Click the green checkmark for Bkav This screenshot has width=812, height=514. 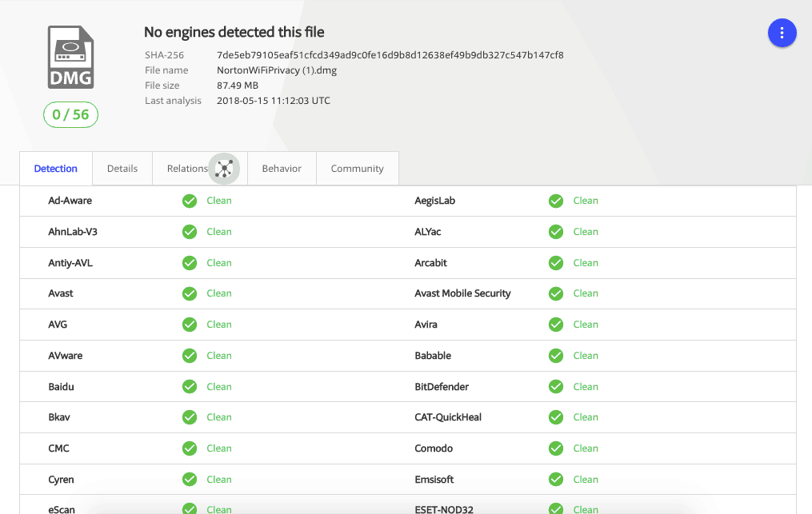[190, 417]
